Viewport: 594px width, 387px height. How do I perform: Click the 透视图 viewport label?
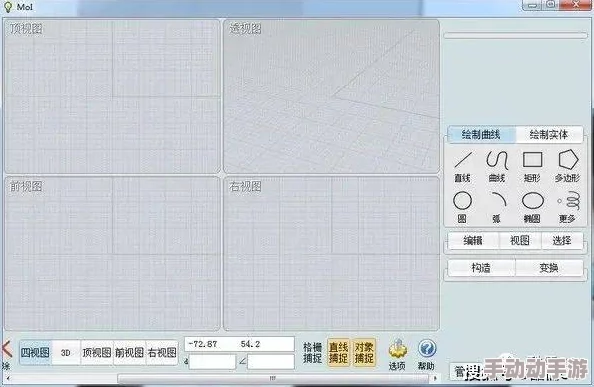(245, 29)
